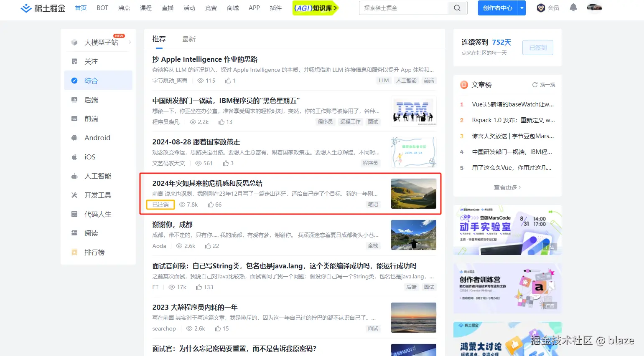This screenshot has width=644, height=356.
Task: Click the search magnifier icon
Action: tap(456, 8)
